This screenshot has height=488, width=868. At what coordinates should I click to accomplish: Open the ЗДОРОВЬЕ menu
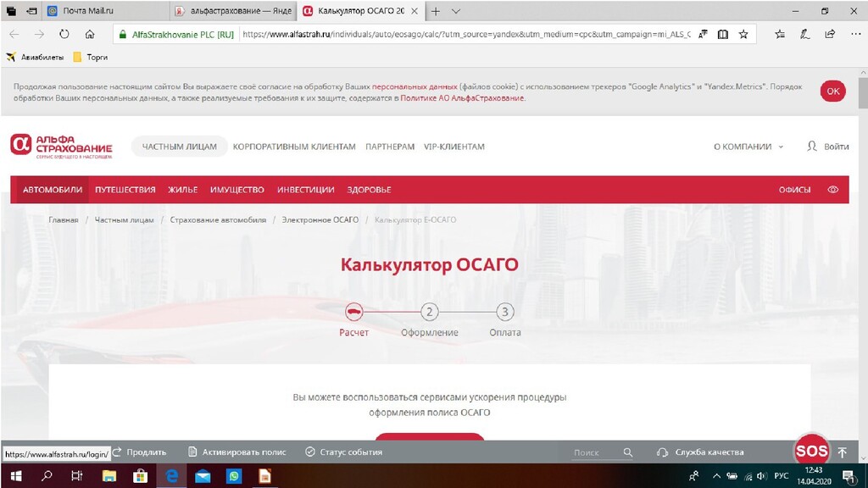(369, 190)
